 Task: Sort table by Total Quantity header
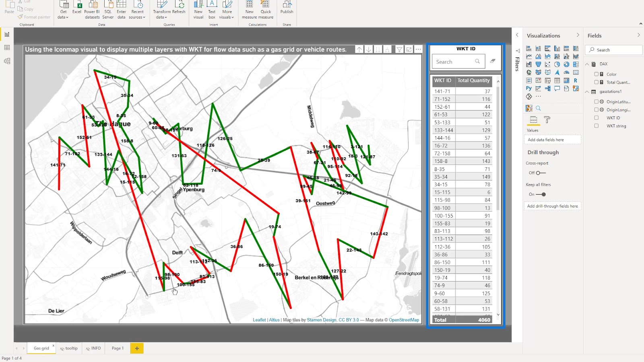pyautogui.click(x=473, y=80)
